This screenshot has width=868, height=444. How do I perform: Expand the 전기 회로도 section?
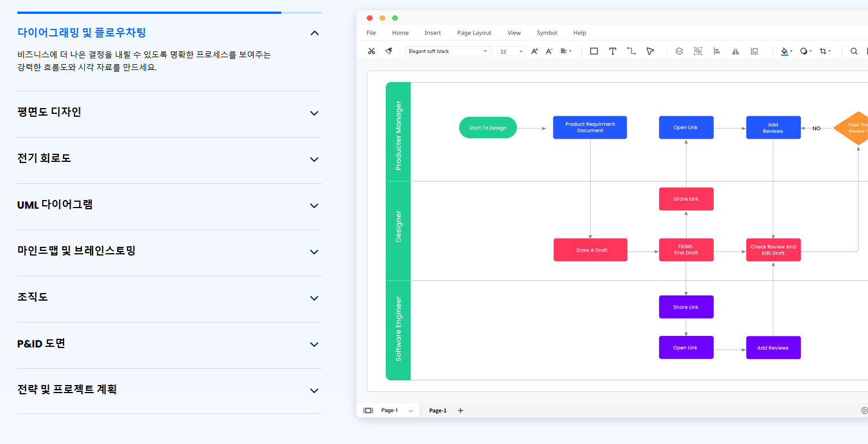(315, 160)
